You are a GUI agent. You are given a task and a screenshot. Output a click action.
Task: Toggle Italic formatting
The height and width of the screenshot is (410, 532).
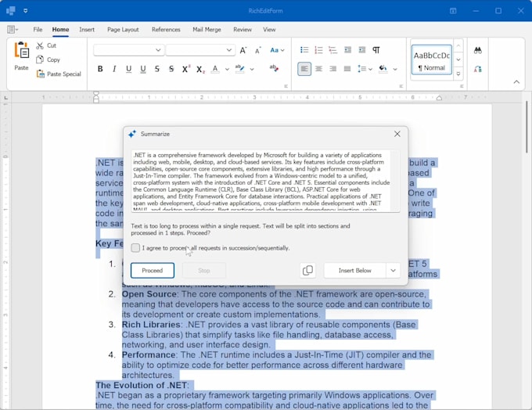[x=114, y=69]
